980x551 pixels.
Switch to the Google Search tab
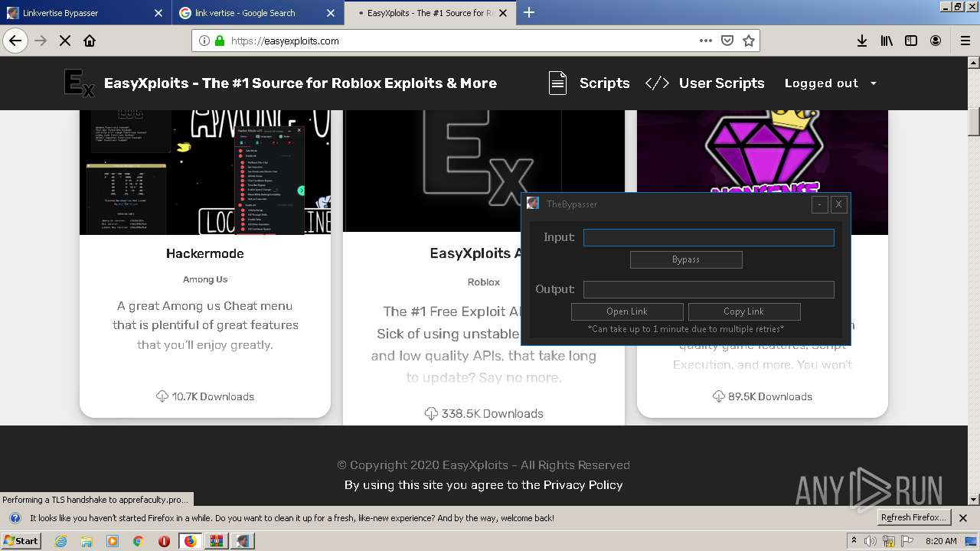258,13
